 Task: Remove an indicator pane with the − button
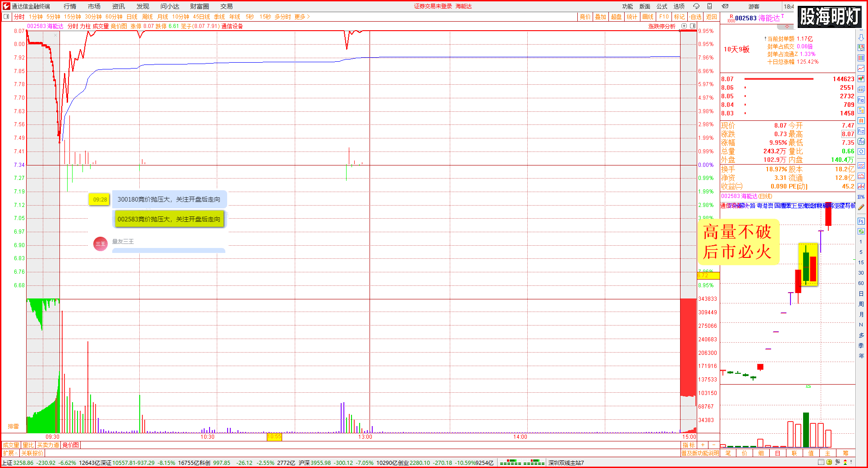click(x=714, y=445)
